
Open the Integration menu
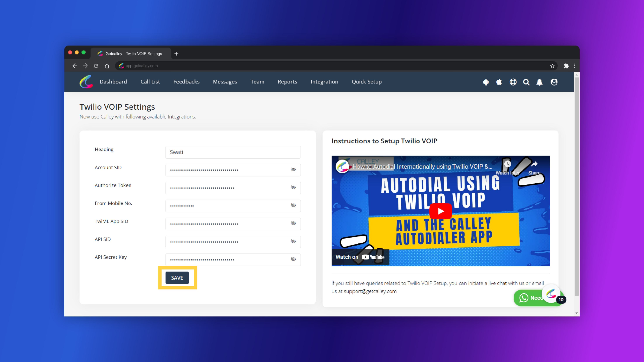point(324,82)
